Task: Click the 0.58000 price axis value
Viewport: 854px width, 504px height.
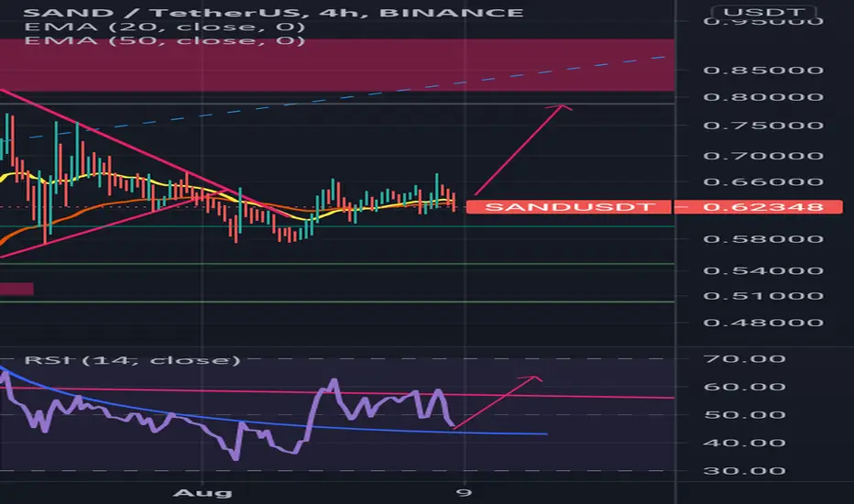Action: (763, 240)
